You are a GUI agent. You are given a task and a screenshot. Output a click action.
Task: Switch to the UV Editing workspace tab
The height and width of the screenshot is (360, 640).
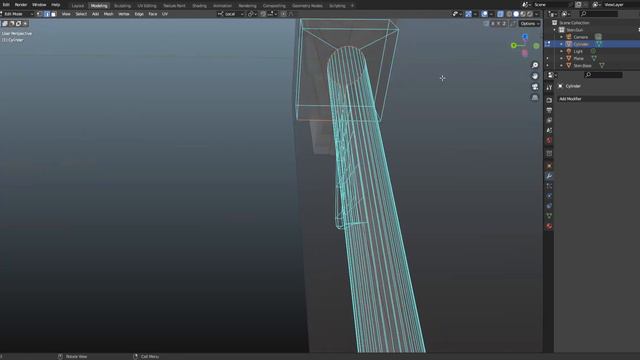coord(147,6)
